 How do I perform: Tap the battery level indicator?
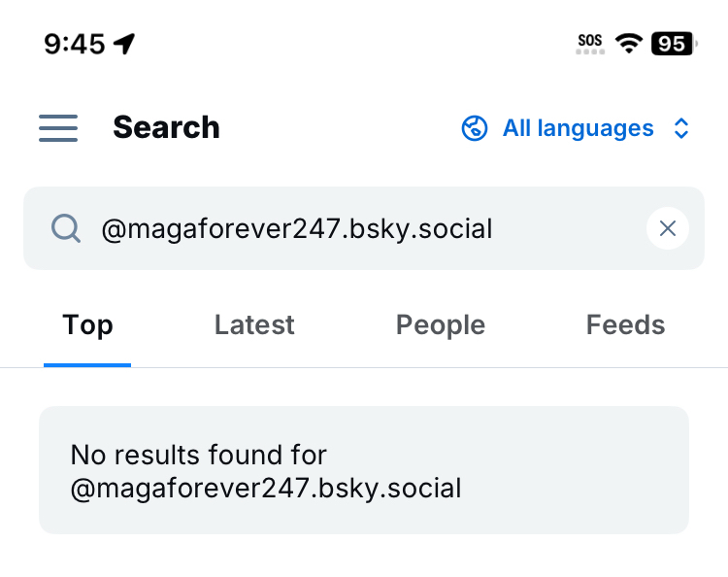coord(673,44)
